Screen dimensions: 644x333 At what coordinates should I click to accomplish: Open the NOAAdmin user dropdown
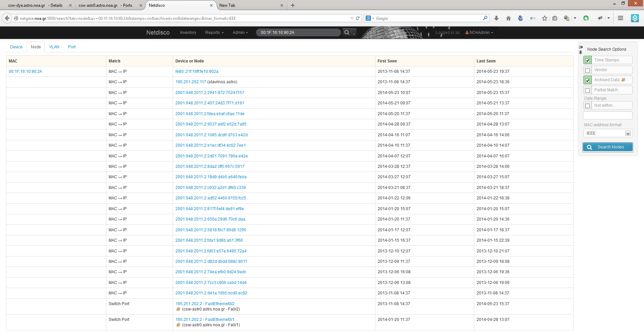coord(479,33)
